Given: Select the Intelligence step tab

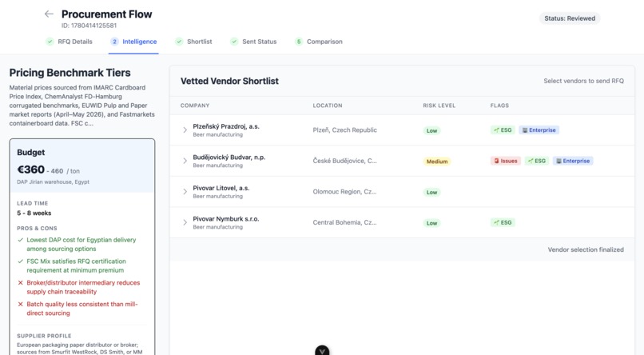Looking at the screenshot, I should [x=134, y=42].
